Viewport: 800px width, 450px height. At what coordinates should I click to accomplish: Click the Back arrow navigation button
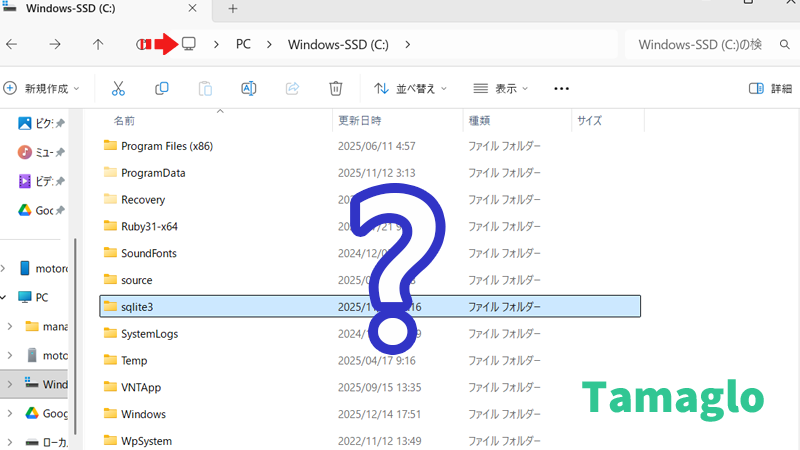click(x=12, y=44)
